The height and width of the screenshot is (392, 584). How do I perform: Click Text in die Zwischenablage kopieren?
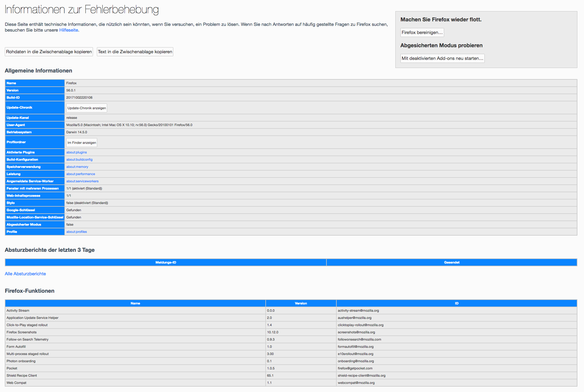point(135,52)
